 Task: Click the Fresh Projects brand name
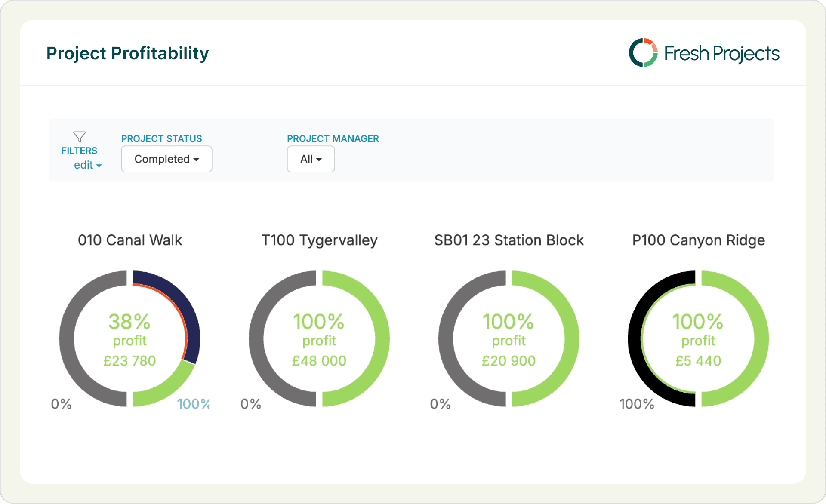721,54
